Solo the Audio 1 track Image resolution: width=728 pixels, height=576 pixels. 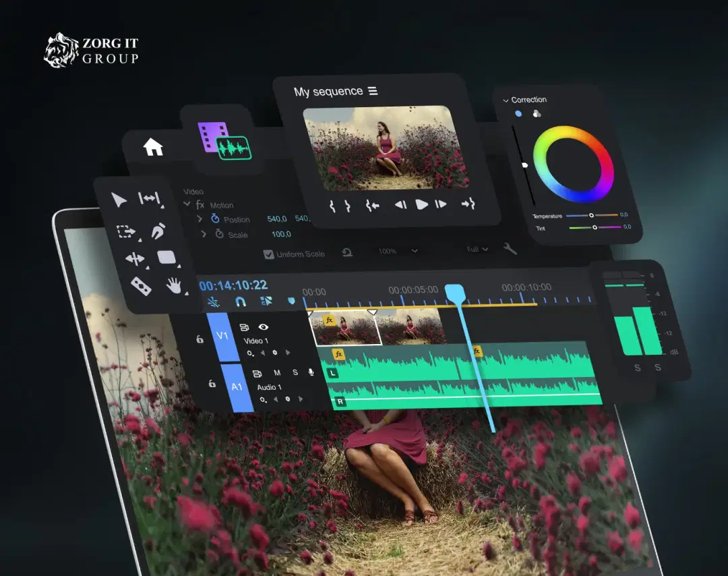click(295, 372)
